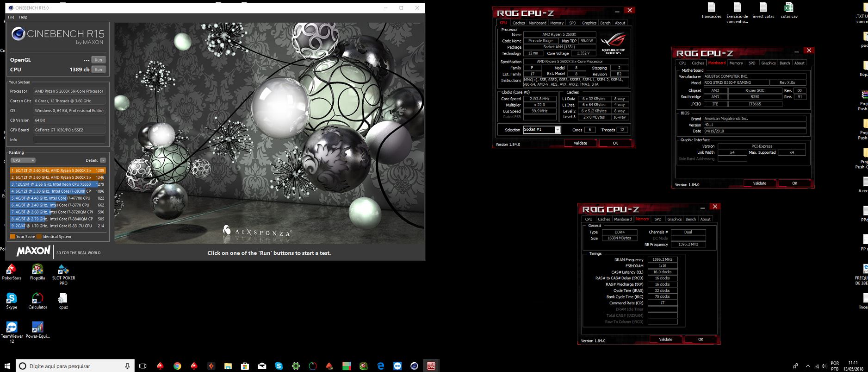Open the Power-Equi desktop shortcut
This screenshot has height=372, width=868.
pyautogui.click(x=37, y=330)
